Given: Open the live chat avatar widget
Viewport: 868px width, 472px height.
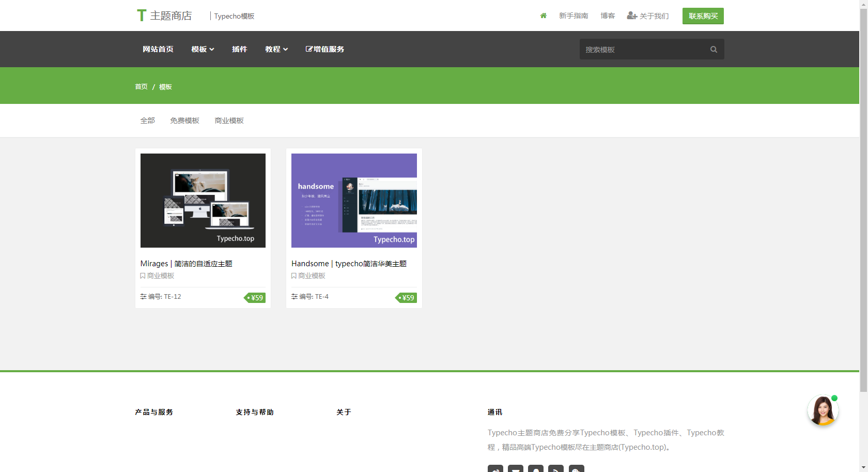Looking at the screenshot, I should tap(823, 410).
